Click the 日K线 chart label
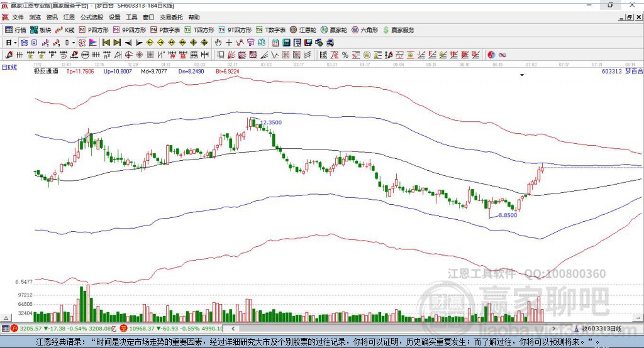Image resolution: width=644 pixels, height=348 pixels. 9,67
